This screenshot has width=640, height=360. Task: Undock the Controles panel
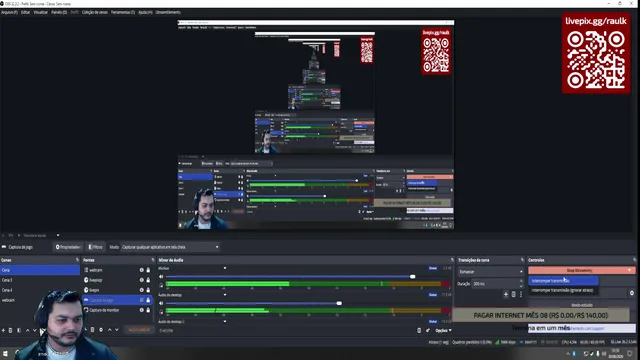point(634,260)
